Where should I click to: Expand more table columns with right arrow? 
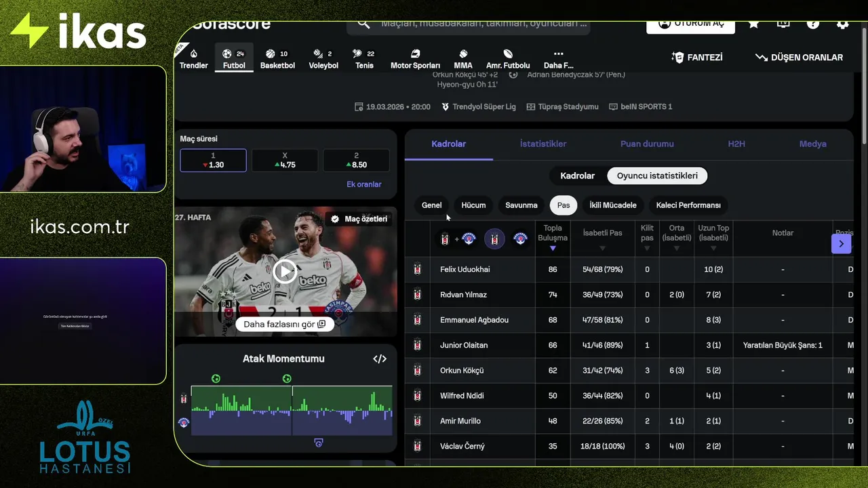[841, 243]
